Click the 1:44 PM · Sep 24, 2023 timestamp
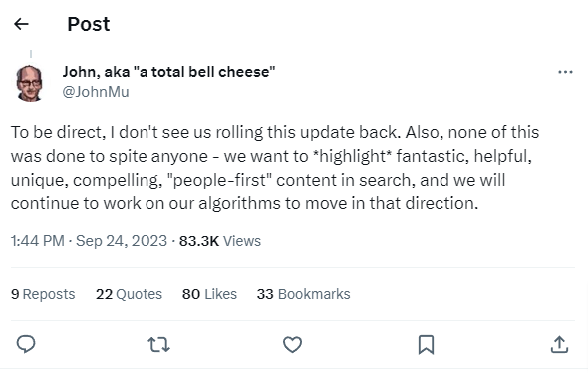 pos(89,241)
